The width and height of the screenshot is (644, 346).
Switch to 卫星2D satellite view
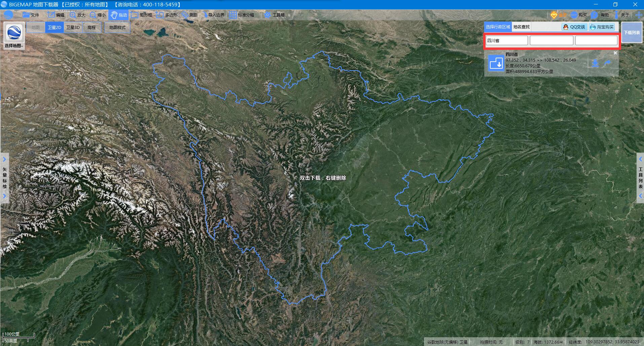[x=54, y=27]
